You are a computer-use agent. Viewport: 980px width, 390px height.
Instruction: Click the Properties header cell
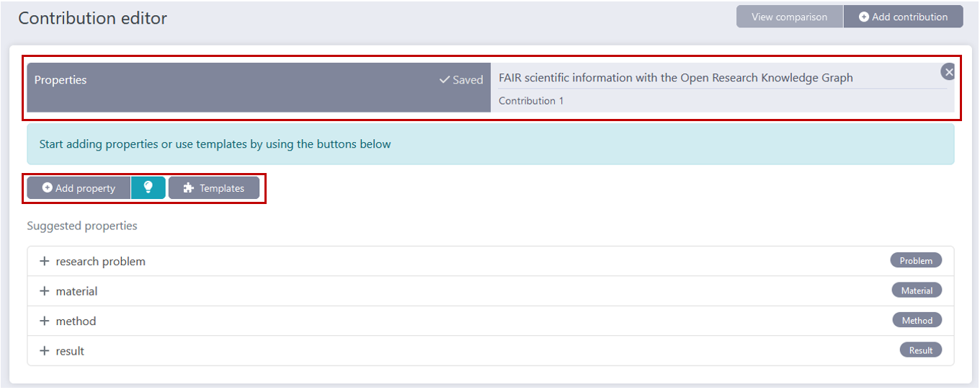61,80
